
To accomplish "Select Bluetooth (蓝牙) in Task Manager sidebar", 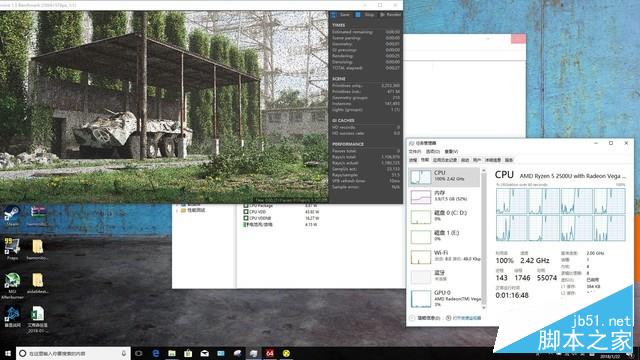I will pyautogui.click(x=445, y=277).
